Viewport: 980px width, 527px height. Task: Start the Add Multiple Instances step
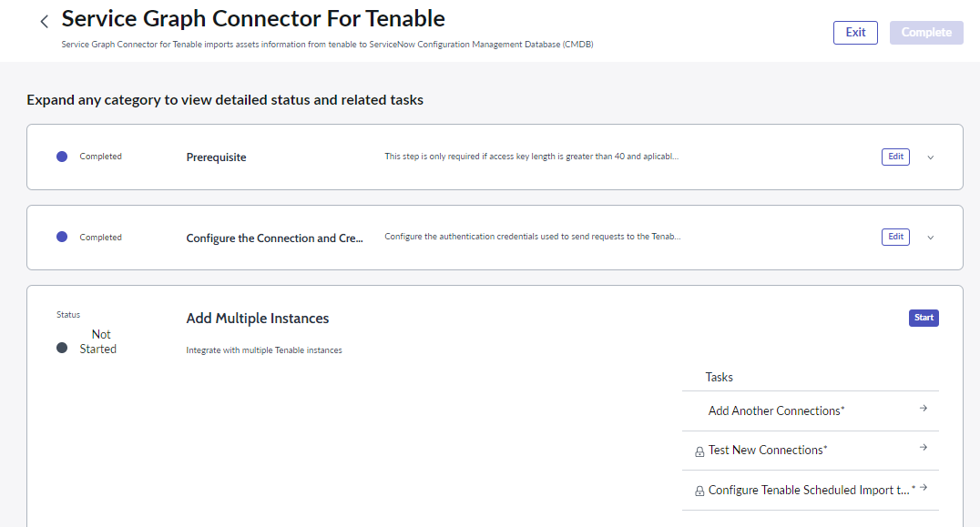pyautogui.click(x=924, y=318)
